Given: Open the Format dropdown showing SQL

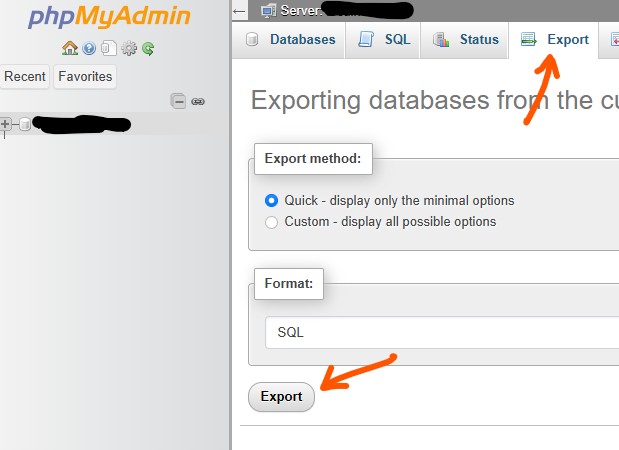Looking at the screenshot, I should 440,333.
